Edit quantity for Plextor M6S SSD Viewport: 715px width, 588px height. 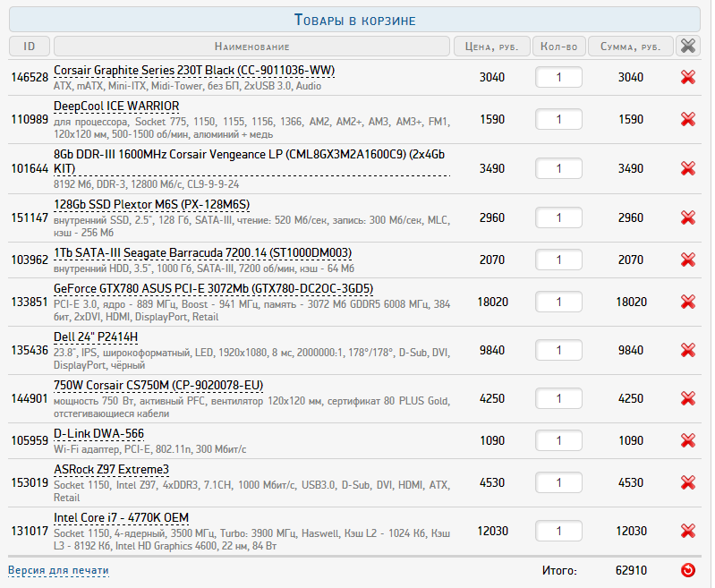click(558, 217)
